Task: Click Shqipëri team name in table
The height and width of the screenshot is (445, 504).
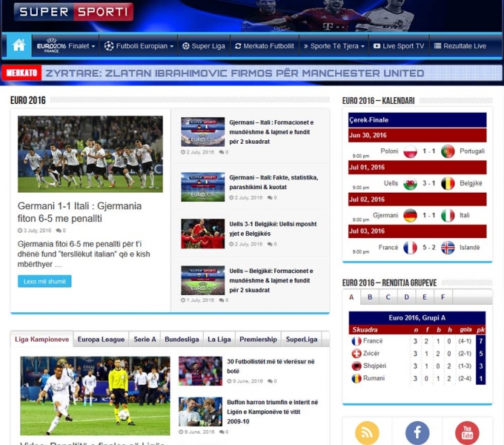Action: click(374, 366)
